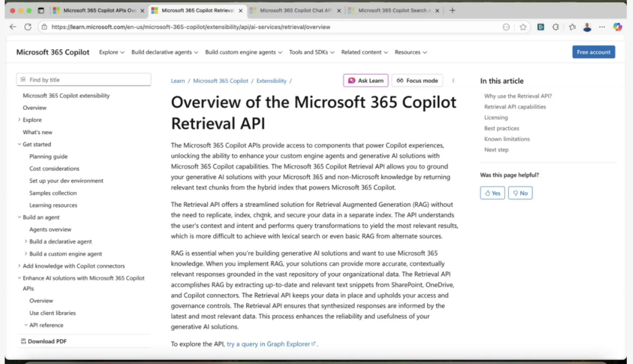Viewport: 633px width, 364px height.
Task: Switch to Microsoft 365 Copilot Chat API tab
Action: [295, 11]
